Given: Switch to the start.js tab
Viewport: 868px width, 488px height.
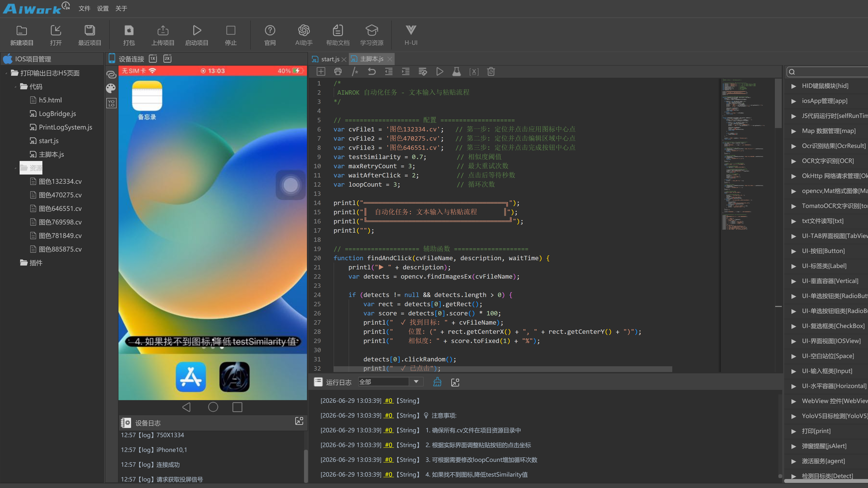Looking at the screenshot, I should coord(329,59).
